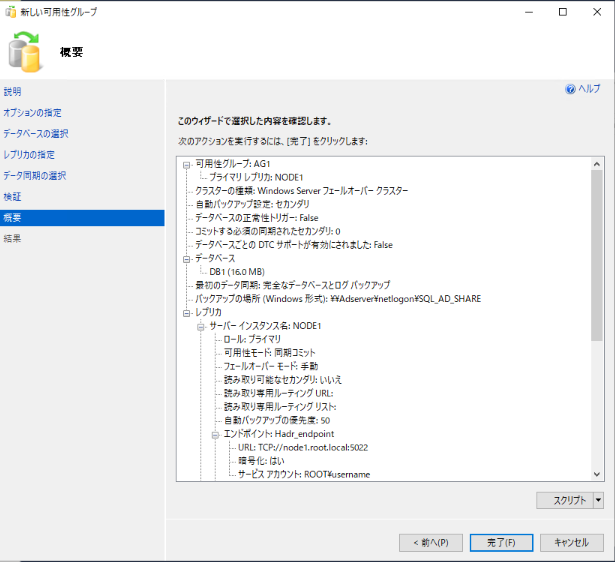Select the バックアップの場所 SQL_AD_SHARE row
This screenshot has width=615, height=562.
(338, 299)
